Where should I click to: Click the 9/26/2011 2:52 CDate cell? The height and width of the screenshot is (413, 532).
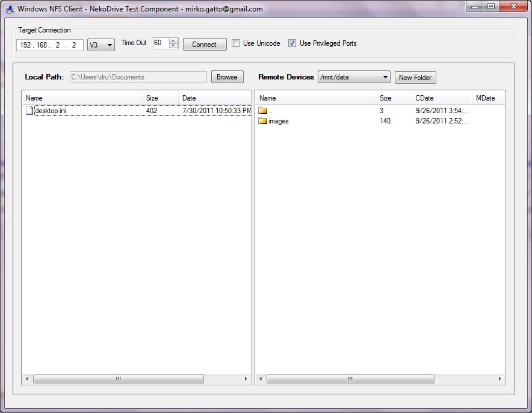coord(442,121)
